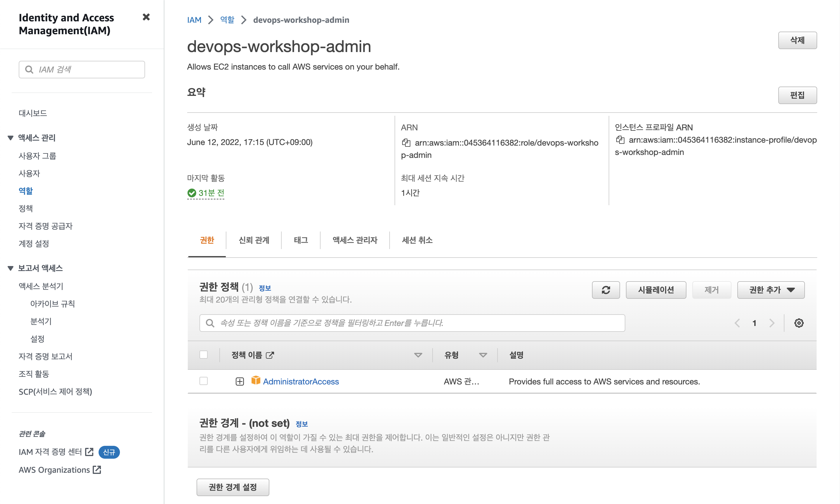The width and height of the screenshot is (840, 504).
Task: Close the IAM sidebar with the X icon
Action: click(146, 17)
